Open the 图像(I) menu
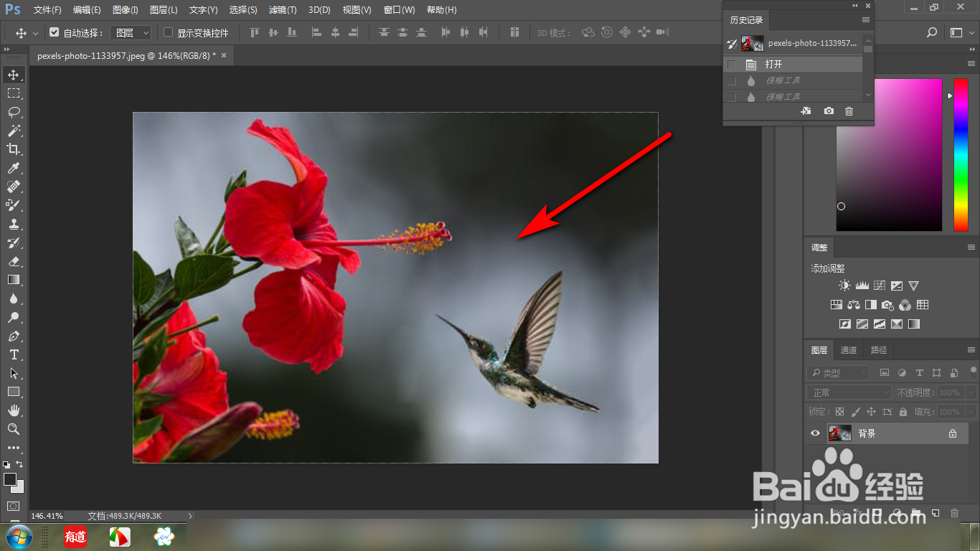This screenshot has width=980, height=551. pos(126,10)
